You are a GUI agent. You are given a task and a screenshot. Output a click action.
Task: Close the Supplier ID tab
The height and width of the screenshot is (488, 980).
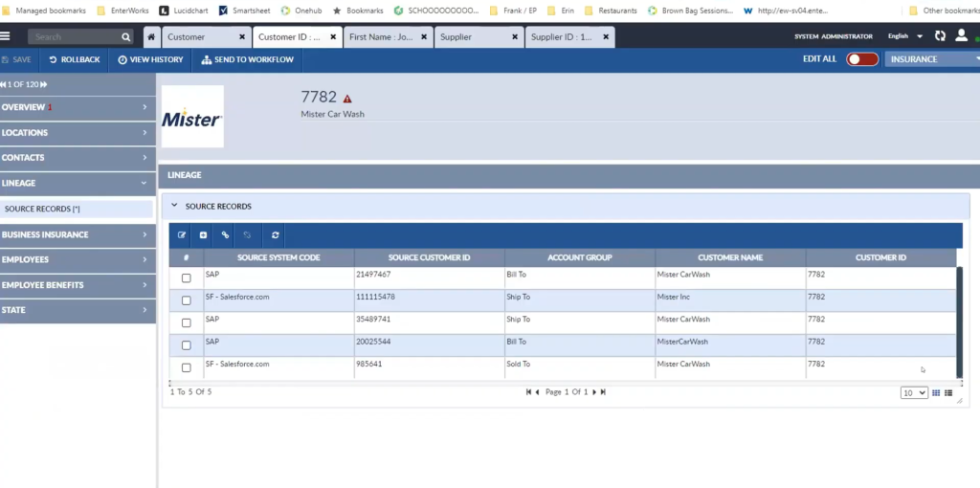(606, 37)
